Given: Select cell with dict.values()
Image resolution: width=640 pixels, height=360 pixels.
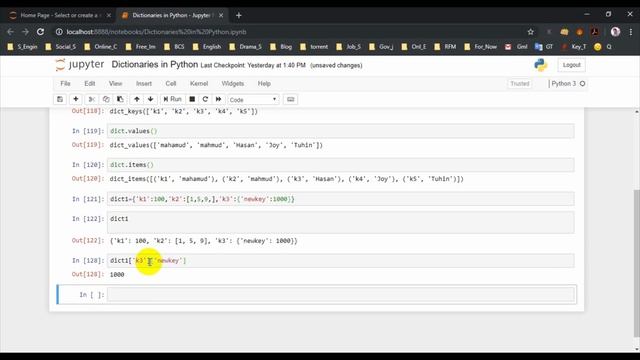Looking at the screenshot, I should point(341,131).
